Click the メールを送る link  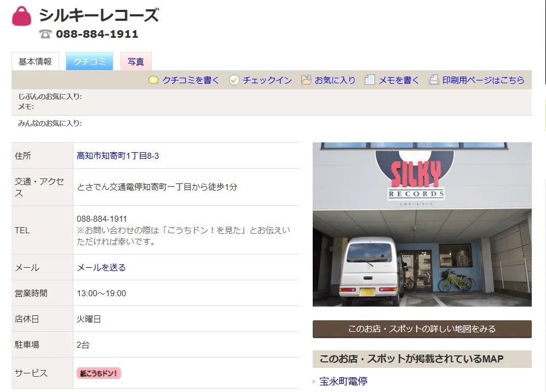[x=101, y=268]
